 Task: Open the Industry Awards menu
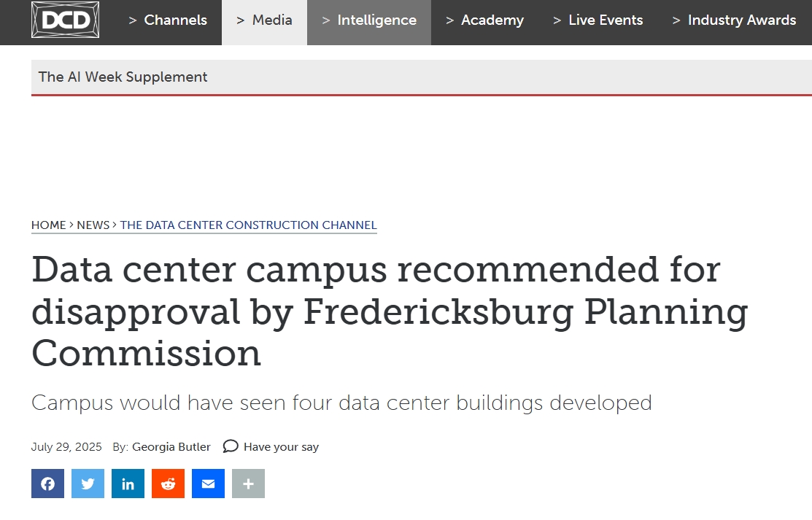pos(735,20)
